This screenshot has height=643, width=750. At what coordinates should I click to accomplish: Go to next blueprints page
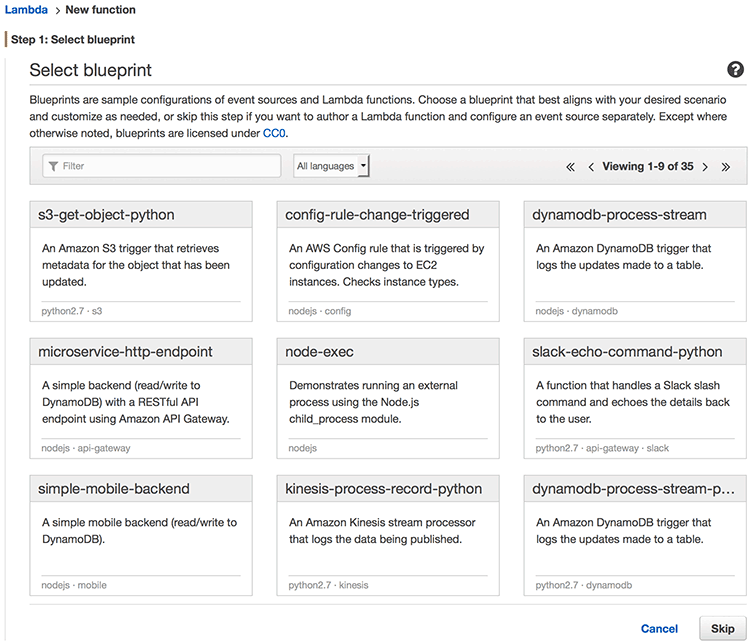[x=705, y=167]
